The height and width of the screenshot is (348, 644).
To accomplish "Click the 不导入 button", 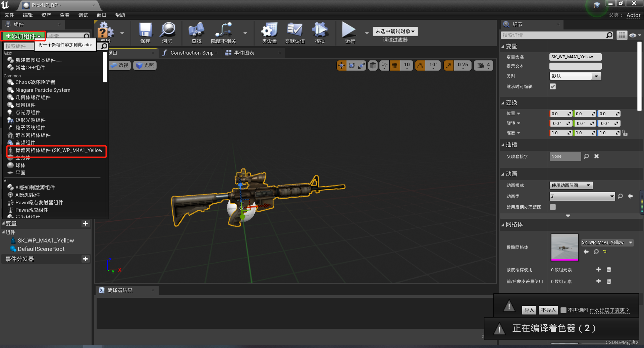I will point(548,310).
